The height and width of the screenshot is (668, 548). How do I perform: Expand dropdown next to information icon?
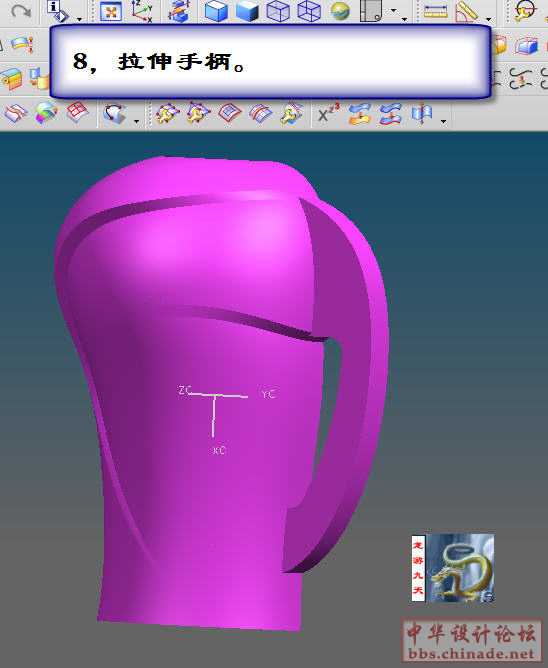click(79, 19)
